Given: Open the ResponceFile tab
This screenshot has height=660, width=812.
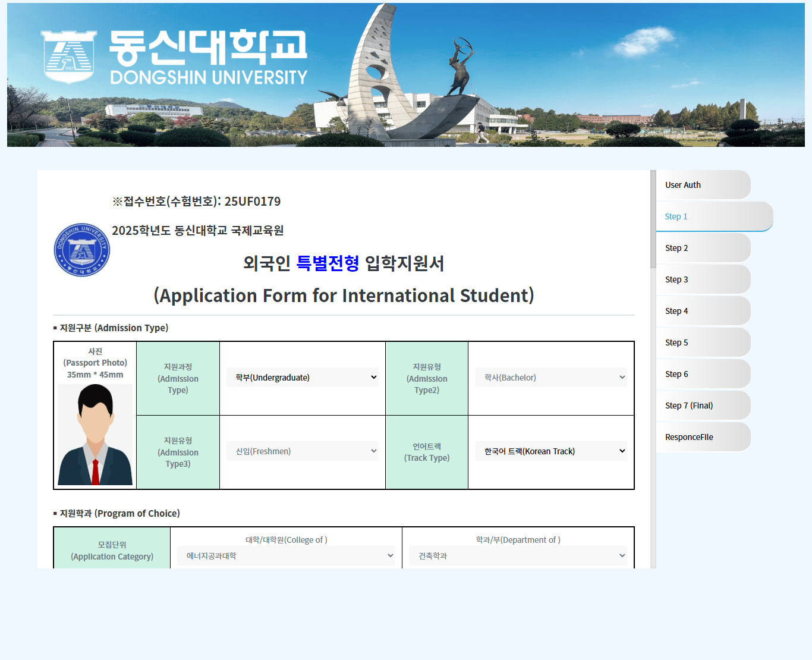Looking at the screenshot, I should tap(703, 437).
